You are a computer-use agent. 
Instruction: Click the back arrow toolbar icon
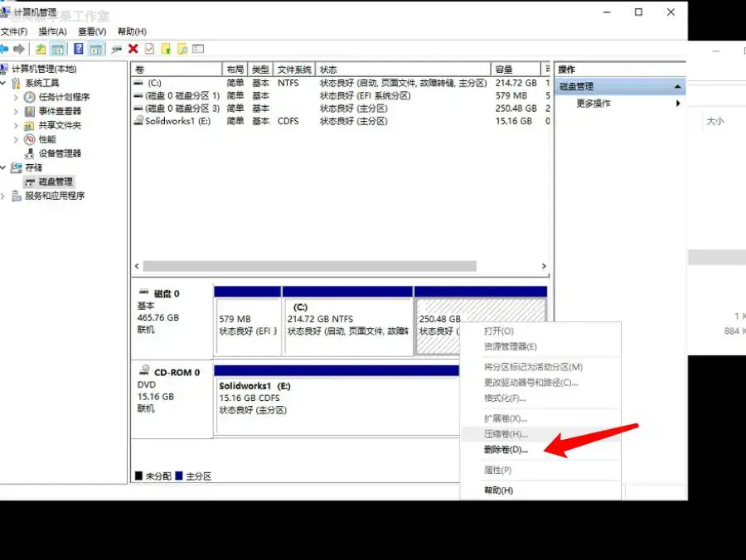[4, 49]
